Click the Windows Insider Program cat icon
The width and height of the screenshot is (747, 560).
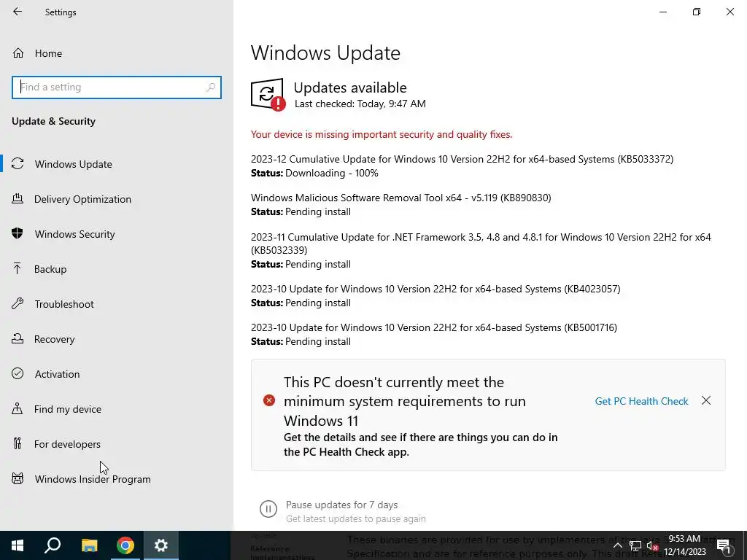pos(18,478)
